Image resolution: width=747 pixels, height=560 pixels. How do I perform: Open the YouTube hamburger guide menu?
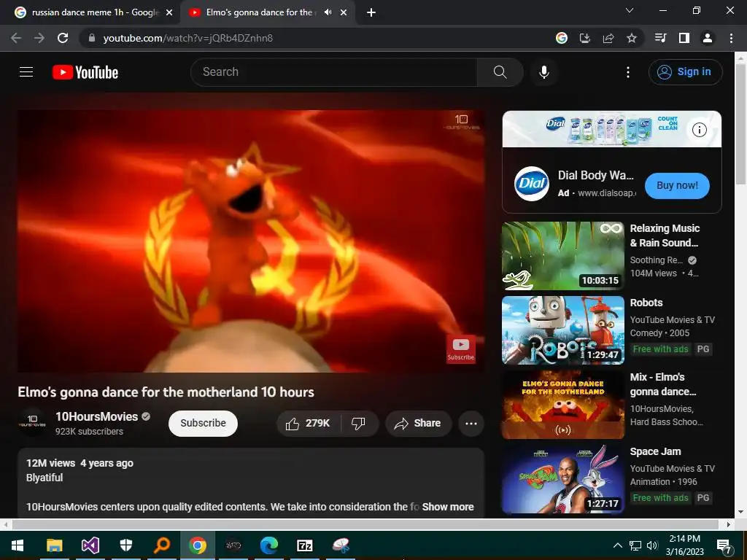click(26, 72)
